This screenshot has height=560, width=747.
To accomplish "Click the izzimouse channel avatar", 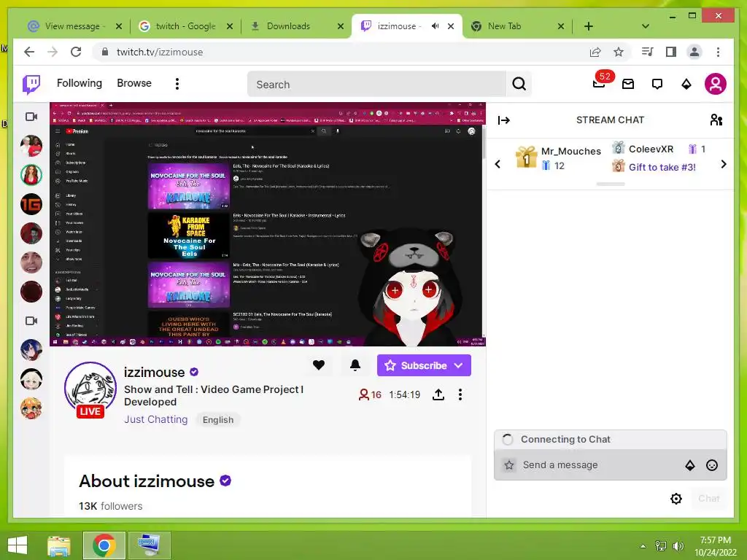I will [x=90, y=389].
